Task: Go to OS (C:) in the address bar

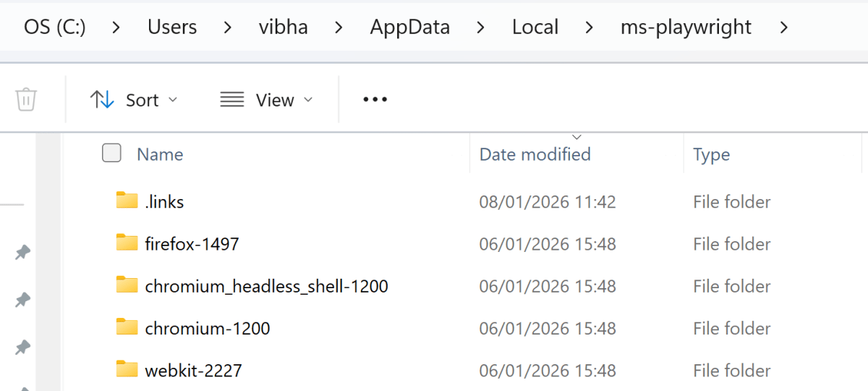Action: coord(55,28)
